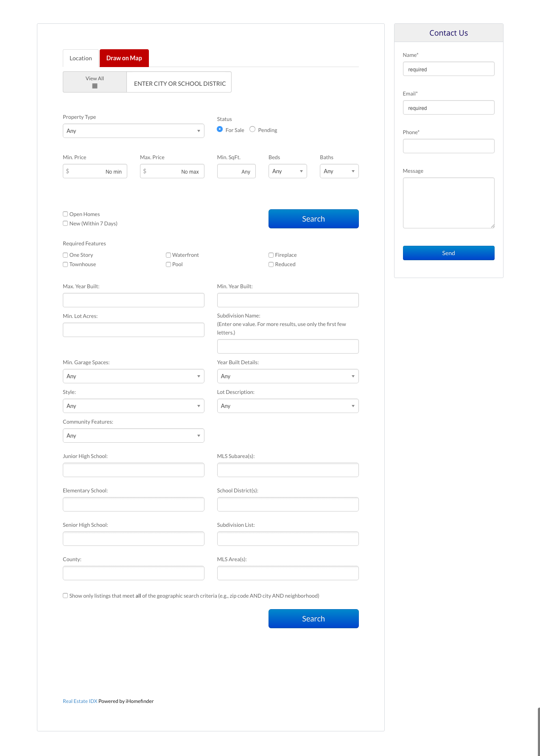Viewport: 540px width, 756px height.
Task: Select the Location tab
Action: tap(81, 58)
